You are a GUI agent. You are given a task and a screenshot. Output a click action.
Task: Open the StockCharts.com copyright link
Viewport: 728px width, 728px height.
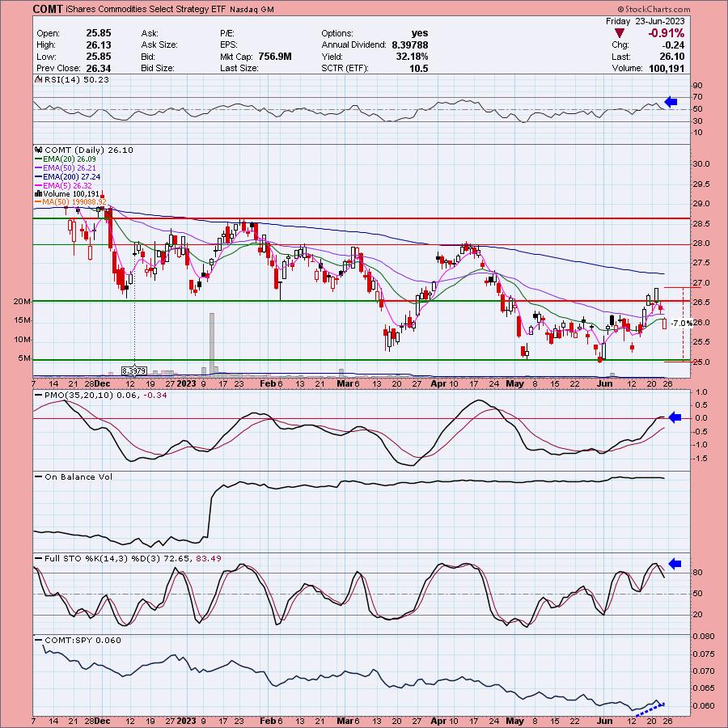point(654,9)
